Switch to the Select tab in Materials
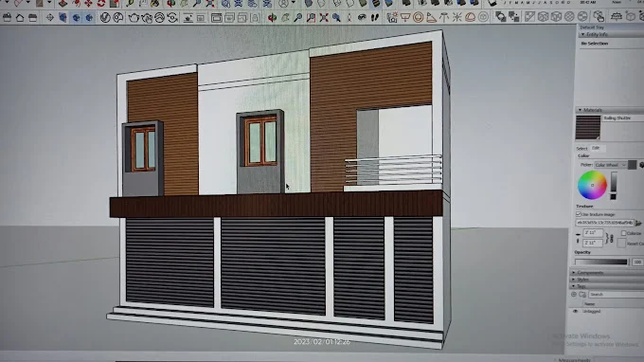644x362 pixels. coord(581,149)
